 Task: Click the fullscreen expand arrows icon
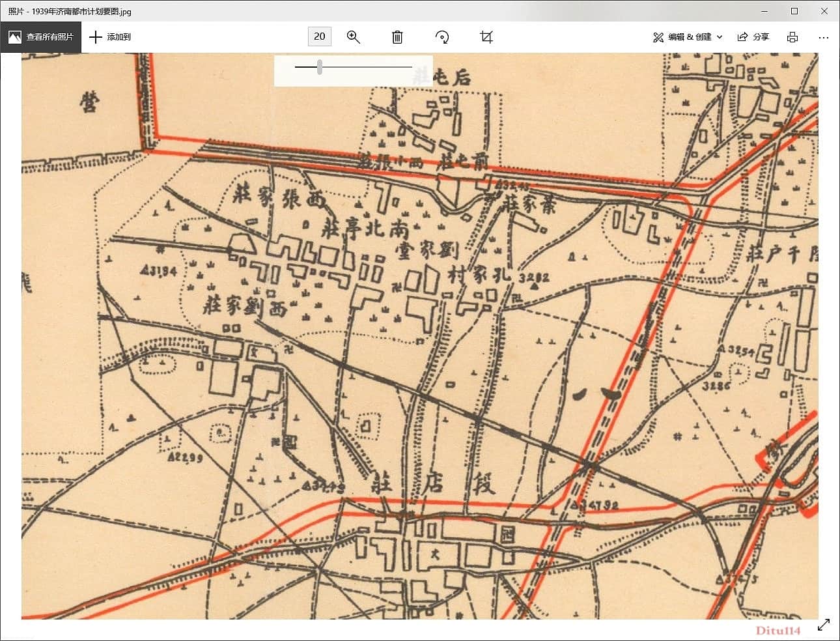point(824,625)
